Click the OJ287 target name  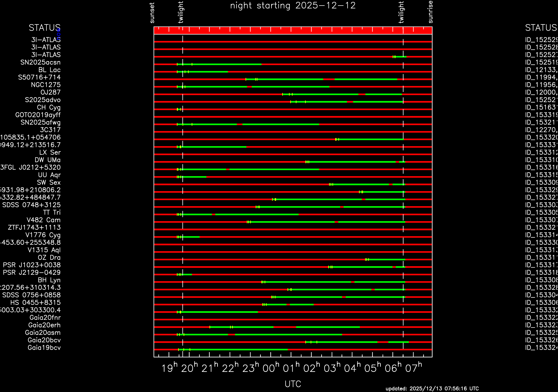50,92
